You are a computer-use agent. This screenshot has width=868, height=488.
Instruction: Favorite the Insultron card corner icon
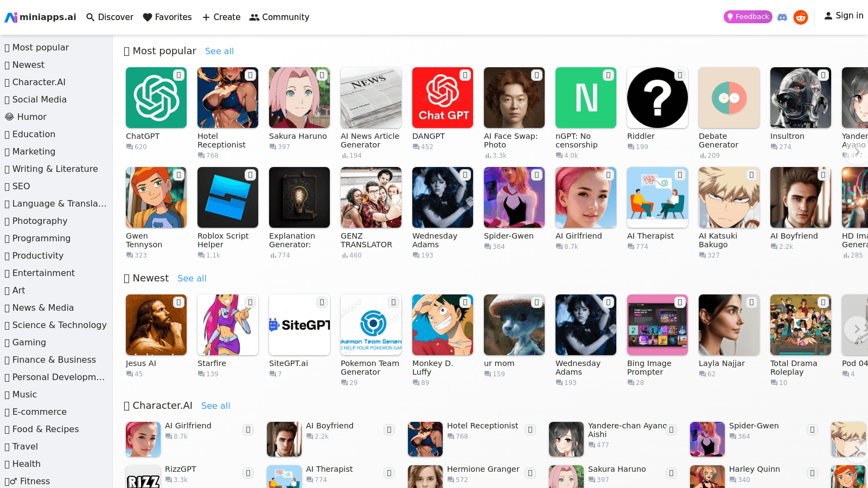pos(823,75)
